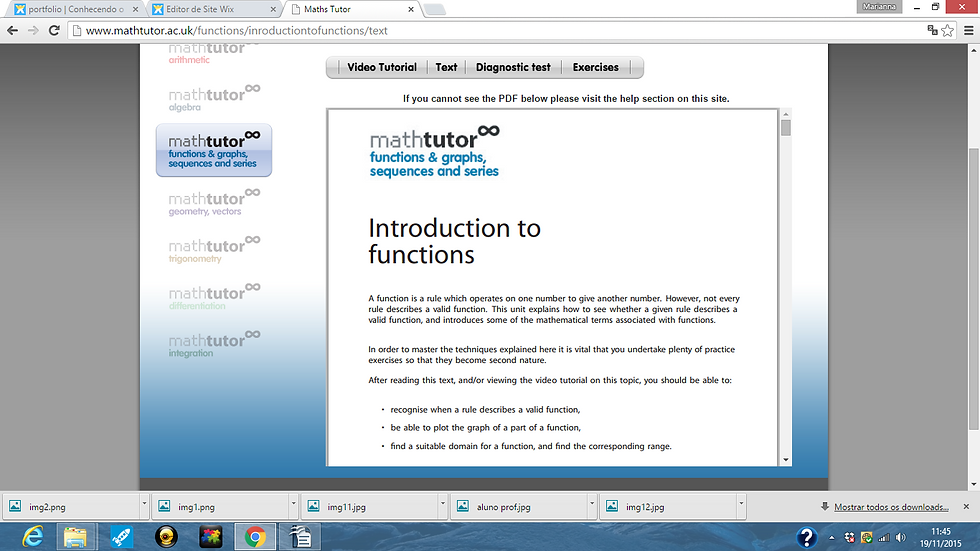The height and width of the screenshot is (551, 980).
Task: Open the round yellow-black taskbar app
Action: coord(166,537)
